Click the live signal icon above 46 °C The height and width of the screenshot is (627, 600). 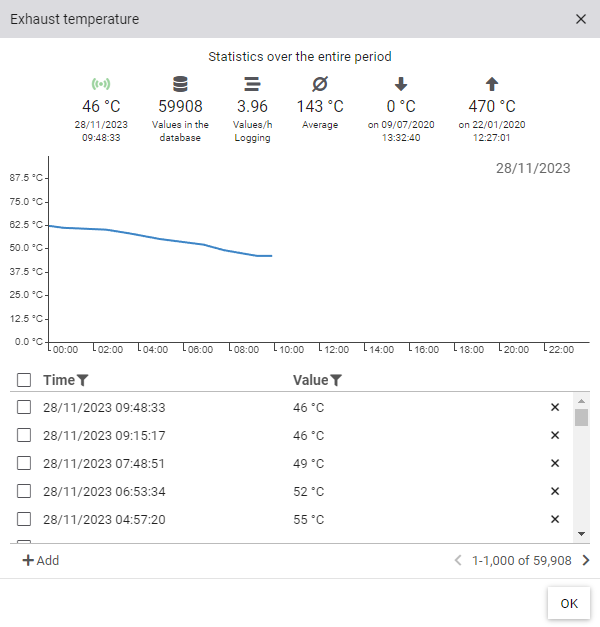click(101, 84)
